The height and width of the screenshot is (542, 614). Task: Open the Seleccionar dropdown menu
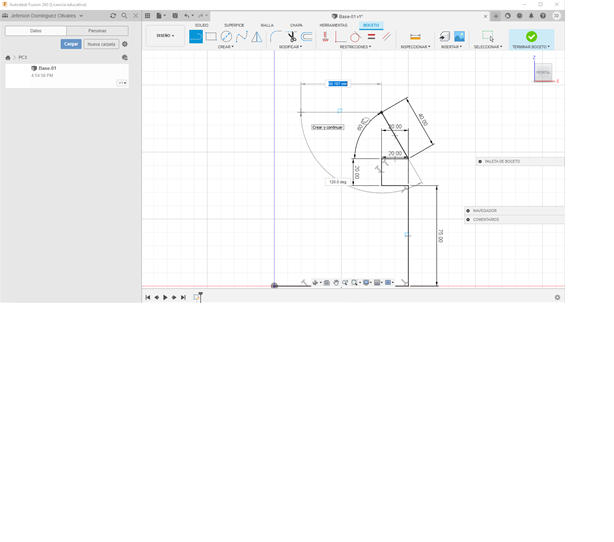point(488,47)
